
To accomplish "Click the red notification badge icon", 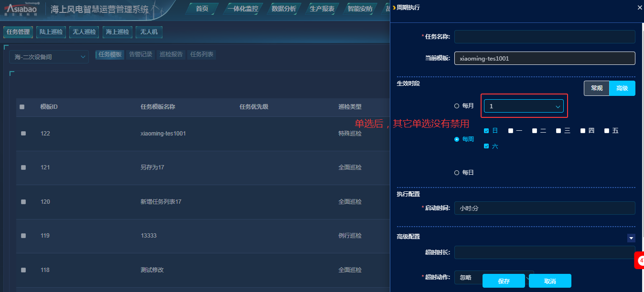I will pos(640,261).
